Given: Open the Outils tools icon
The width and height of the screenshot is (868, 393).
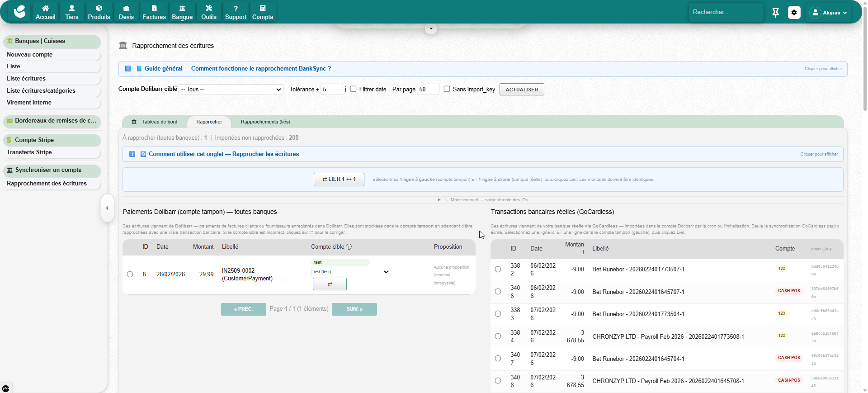Looking at the screenshot, I should (x=208, y=9).
